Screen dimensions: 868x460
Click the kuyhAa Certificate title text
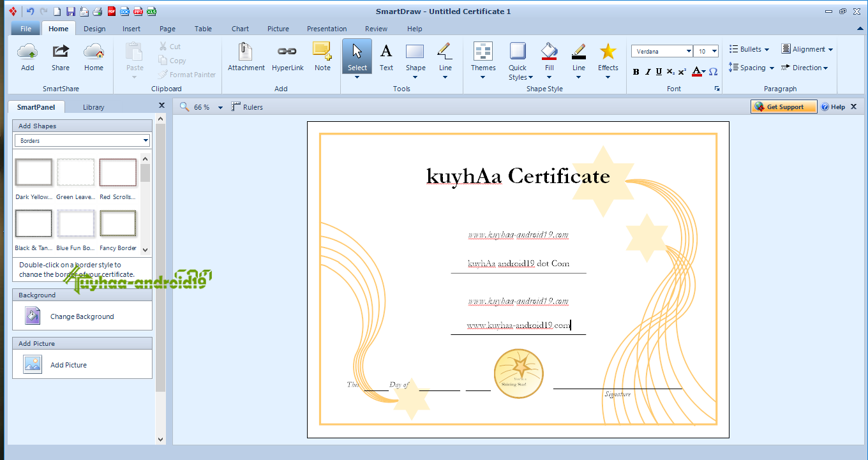518,175
